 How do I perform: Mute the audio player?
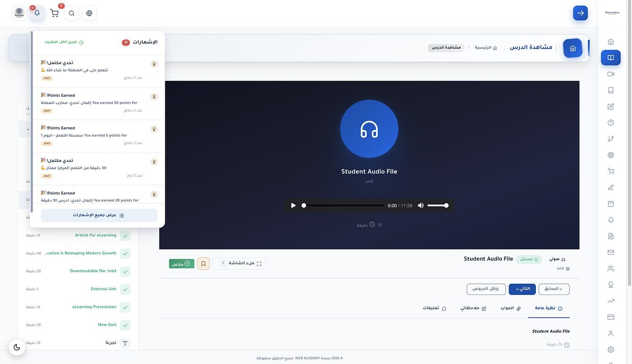[x=421, y=206]
